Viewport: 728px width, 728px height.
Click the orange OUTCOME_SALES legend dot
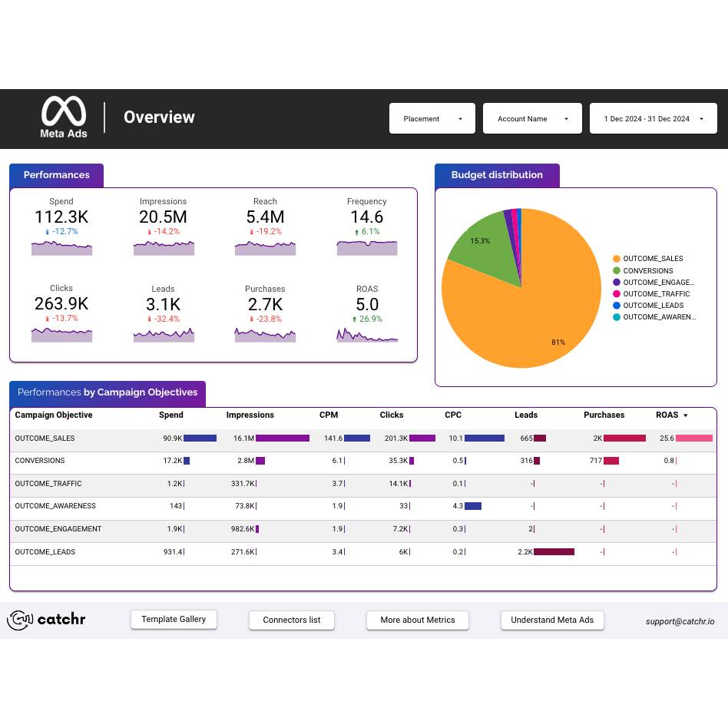click(617, 259)
